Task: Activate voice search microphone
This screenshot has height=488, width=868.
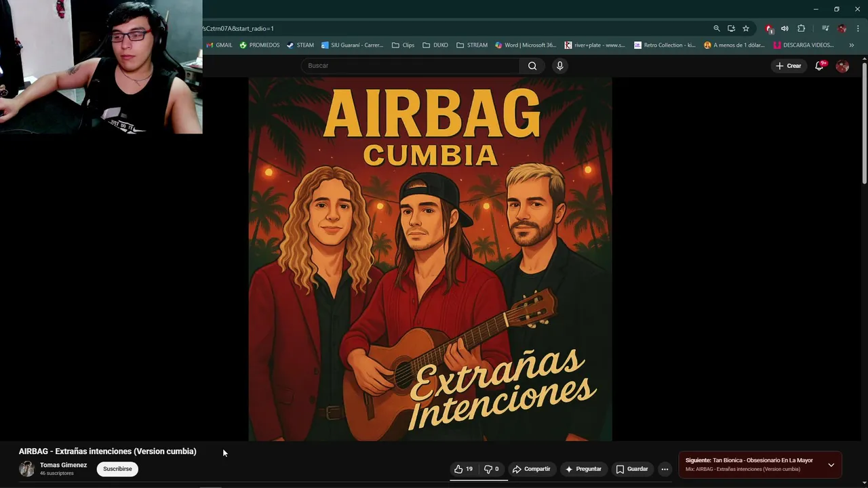Action: [559, 66]
